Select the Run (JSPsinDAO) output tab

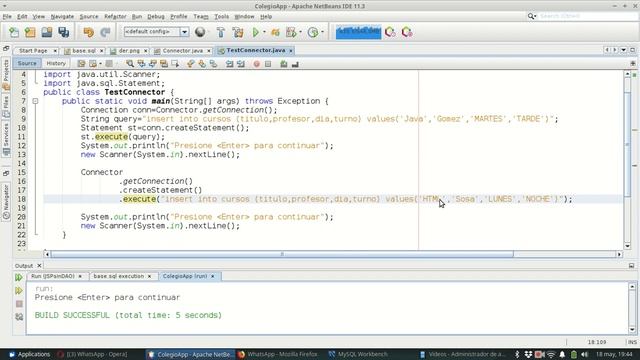53,276
